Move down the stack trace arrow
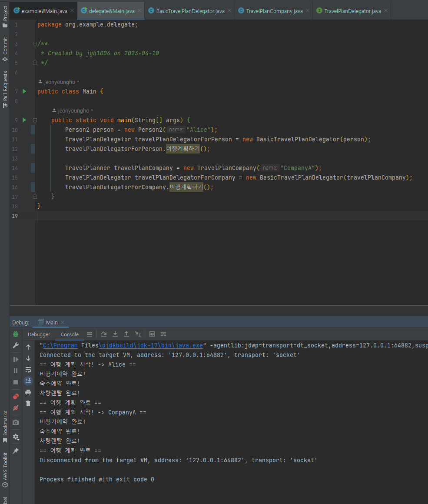 [x=28, y=358]
